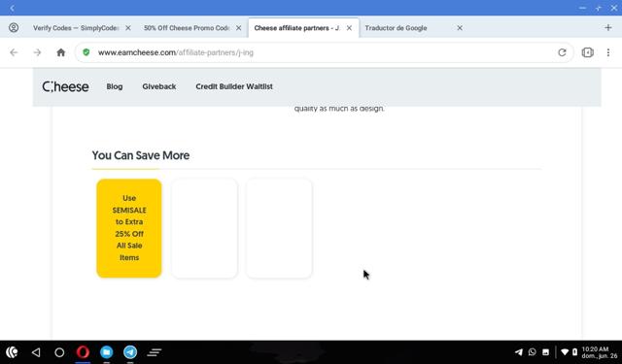The height and width of the screenshot is (364, 622).
Task: Open Telegram from the taskbar
Action: pos(130,351)
